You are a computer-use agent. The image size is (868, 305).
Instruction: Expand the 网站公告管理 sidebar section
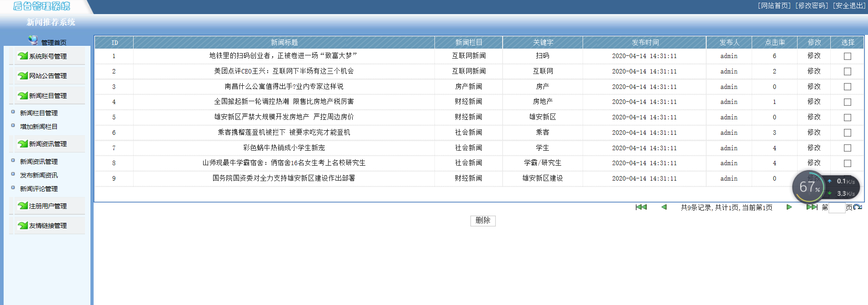click(47, 76)
